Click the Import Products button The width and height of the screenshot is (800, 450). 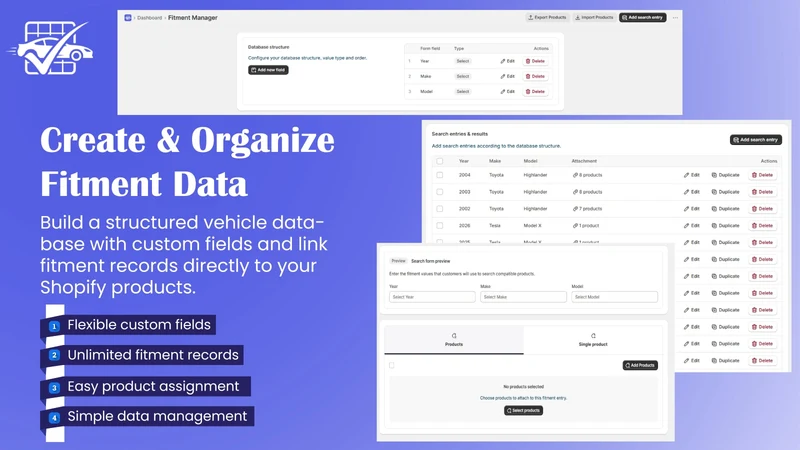point(594,17)
